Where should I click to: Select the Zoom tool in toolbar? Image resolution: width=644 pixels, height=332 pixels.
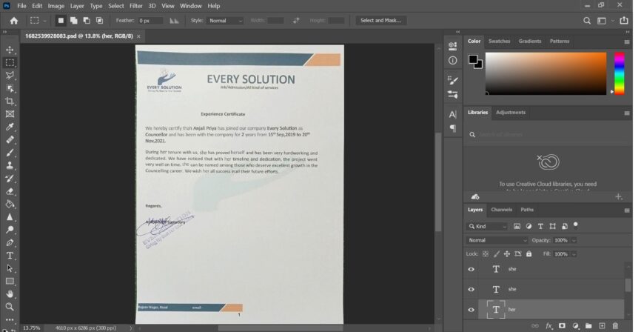(x=10, y=307)
